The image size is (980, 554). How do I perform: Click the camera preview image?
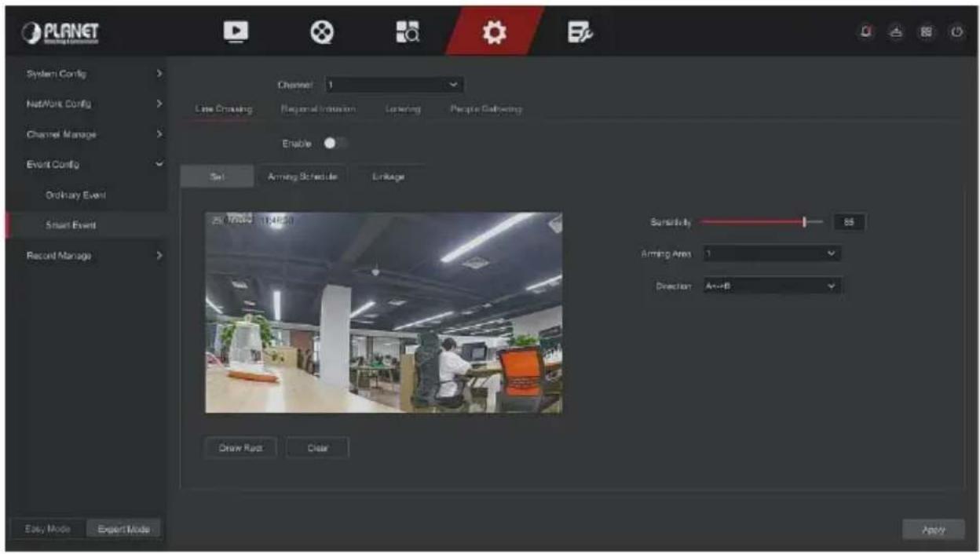point(383,312)
